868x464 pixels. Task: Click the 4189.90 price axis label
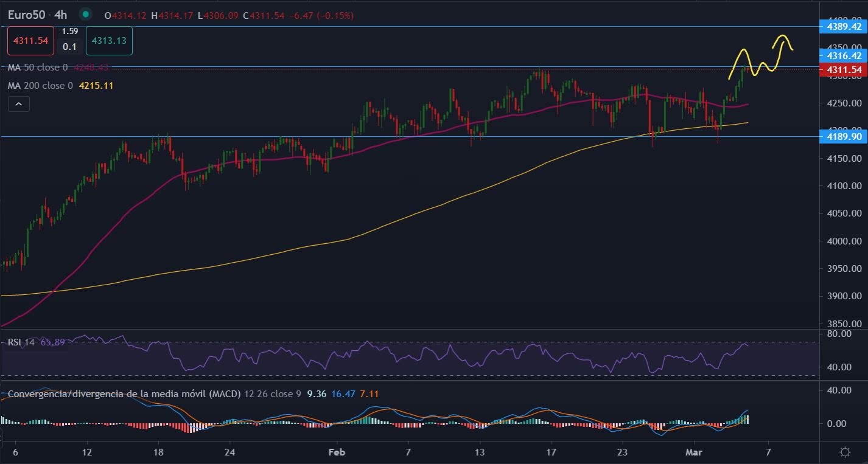[x=844, y=137]
